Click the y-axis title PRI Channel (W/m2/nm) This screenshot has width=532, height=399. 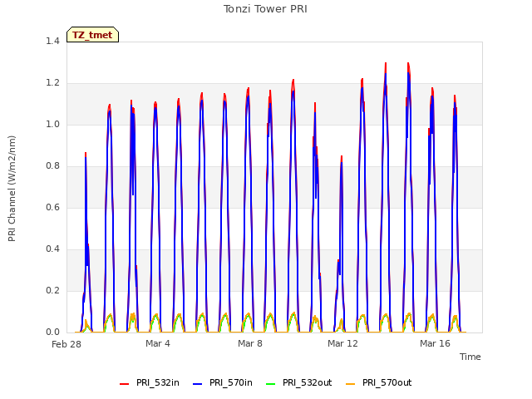(x=12, y=189)
